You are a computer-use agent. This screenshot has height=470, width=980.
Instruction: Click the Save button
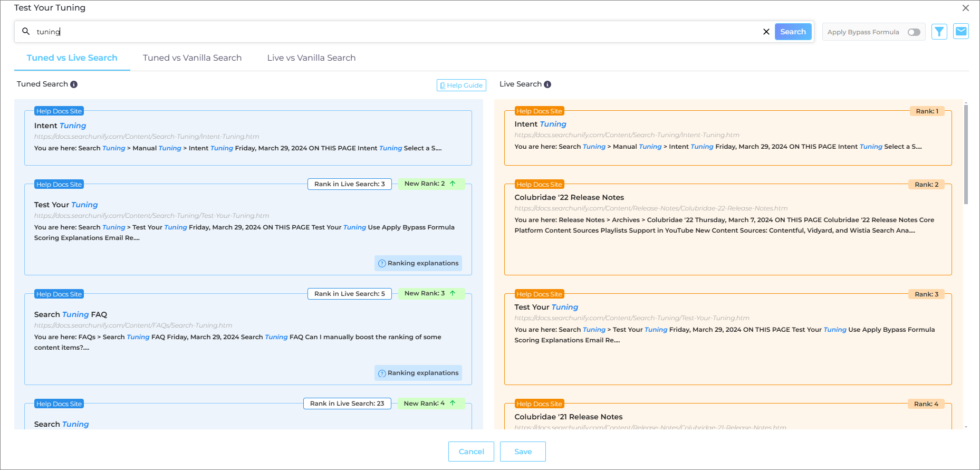click(523, 452)
